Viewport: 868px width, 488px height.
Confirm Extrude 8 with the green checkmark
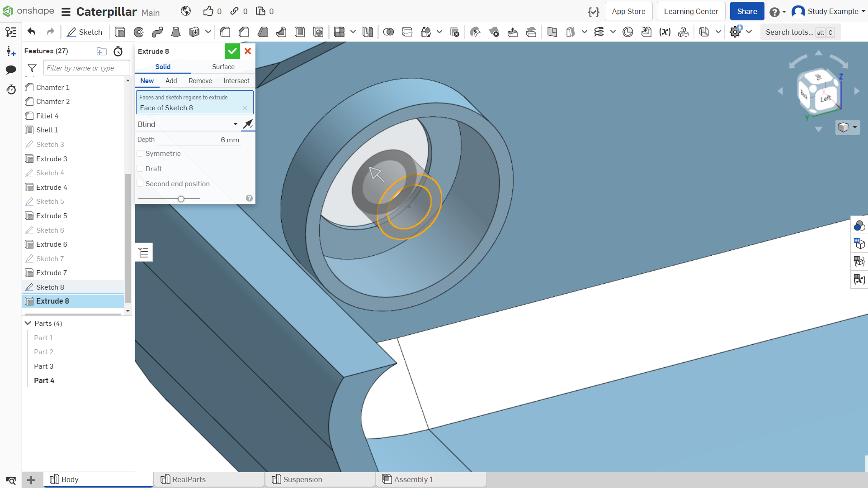(232, 51)
